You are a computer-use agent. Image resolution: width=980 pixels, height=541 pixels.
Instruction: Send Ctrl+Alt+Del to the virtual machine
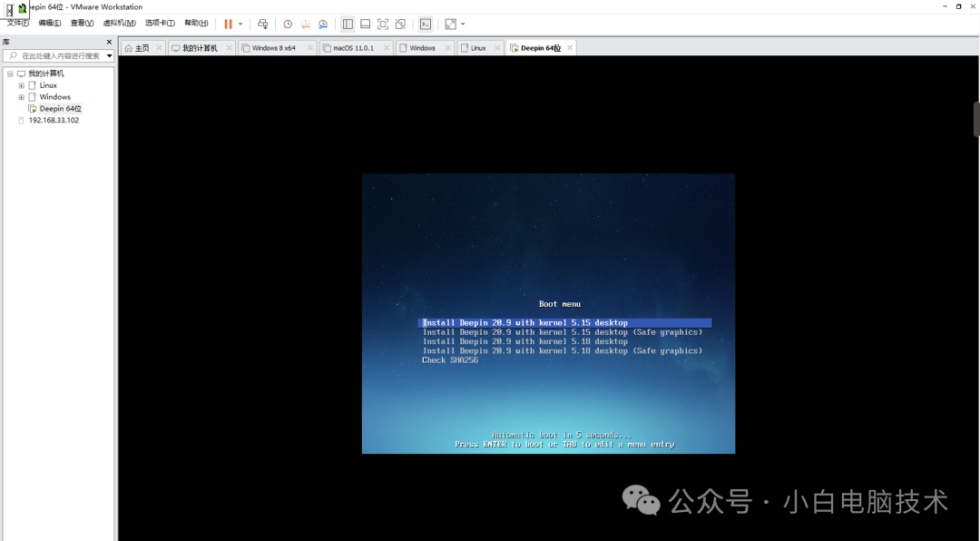[x=262, y=24]
